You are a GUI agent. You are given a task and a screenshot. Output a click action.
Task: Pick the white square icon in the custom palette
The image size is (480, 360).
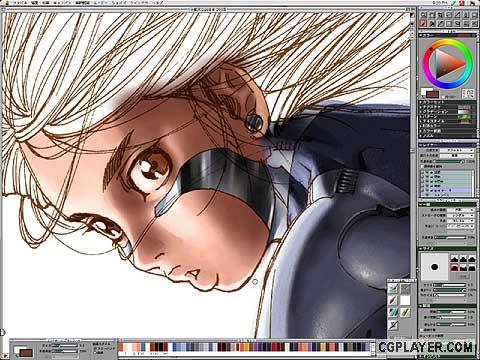point(405,300)
